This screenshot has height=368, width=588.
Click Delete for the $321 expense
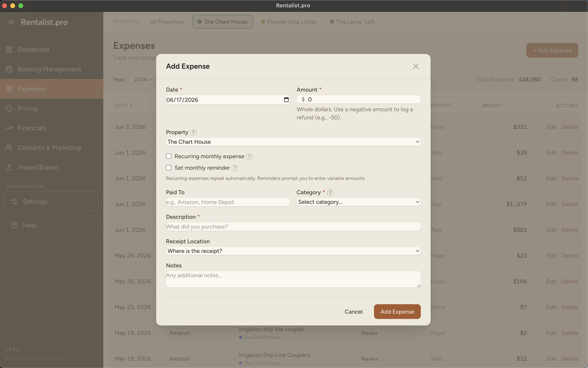coord(570,127)
